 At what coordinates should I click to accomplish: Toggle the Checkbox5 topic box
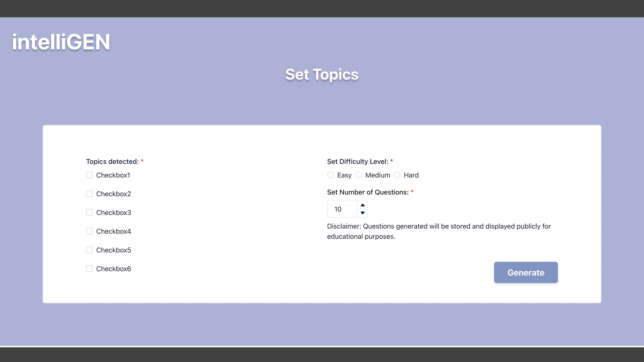click(x=89, y=250)
